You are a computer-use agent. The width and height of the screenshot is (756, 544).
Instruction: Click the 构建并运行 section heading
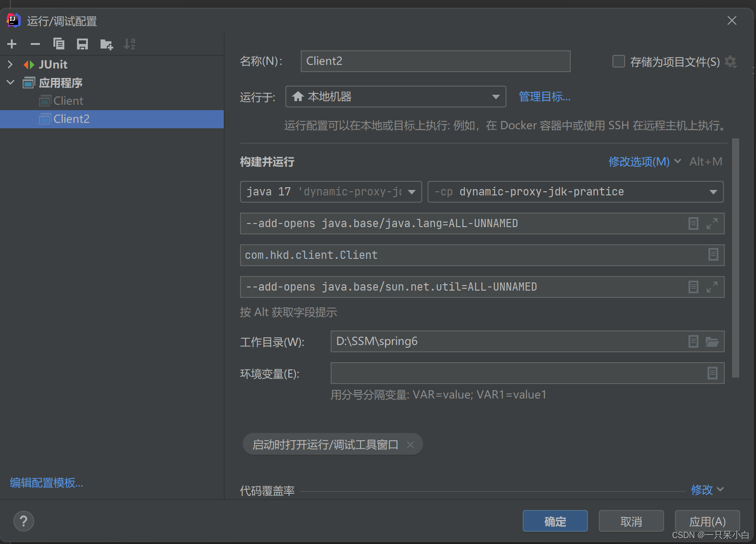(267, 162)
